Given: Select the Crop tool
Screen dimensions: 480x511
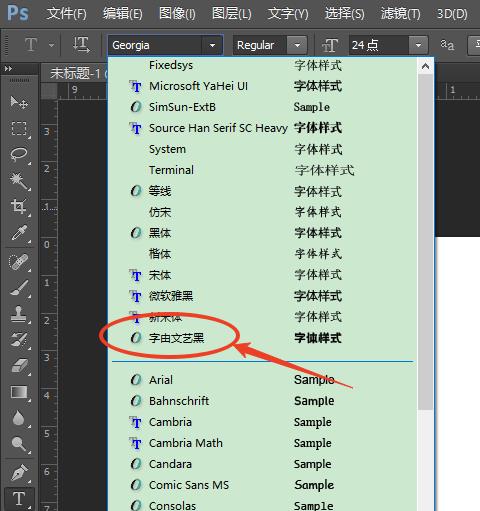Looking at the screenshot, I should [19, 206].
